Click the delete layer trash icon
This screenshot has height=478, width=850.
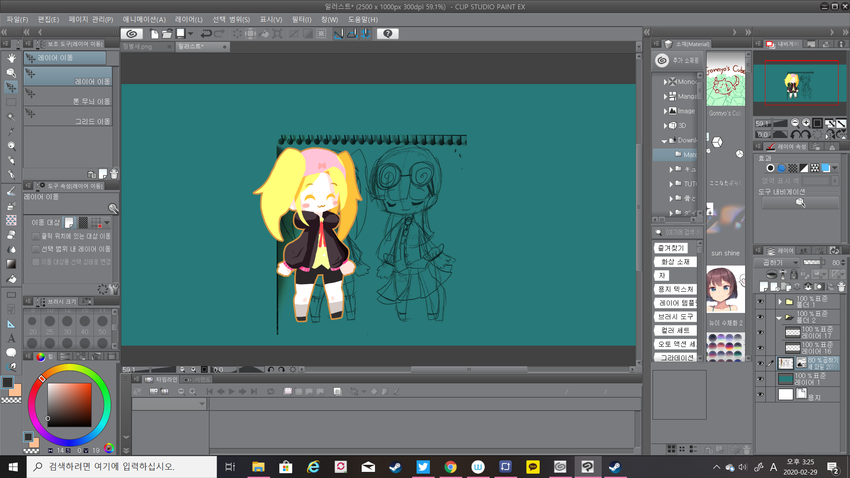(841, 287)
